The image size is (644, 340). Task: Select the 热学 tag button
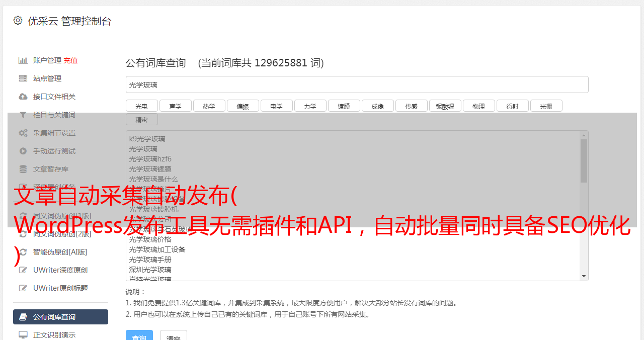[209, 106]
